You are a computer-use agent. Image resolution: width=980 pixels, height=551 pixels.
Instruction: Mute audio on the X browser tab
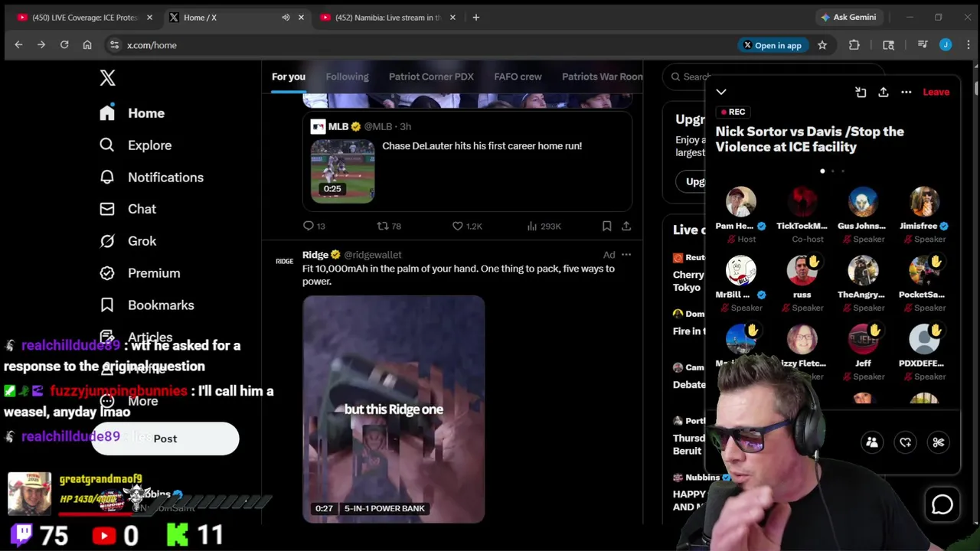click(286, 17)
